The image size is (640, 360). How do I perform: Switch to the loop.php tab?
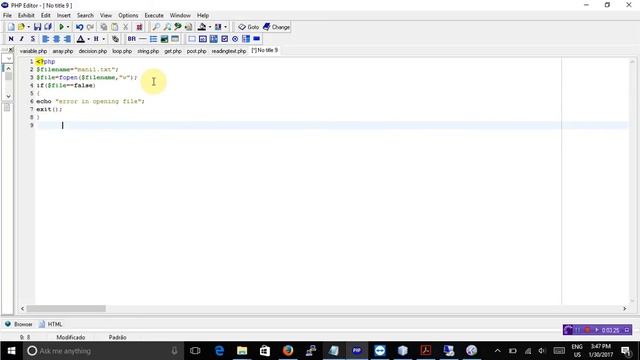click(x=122, y=51)
